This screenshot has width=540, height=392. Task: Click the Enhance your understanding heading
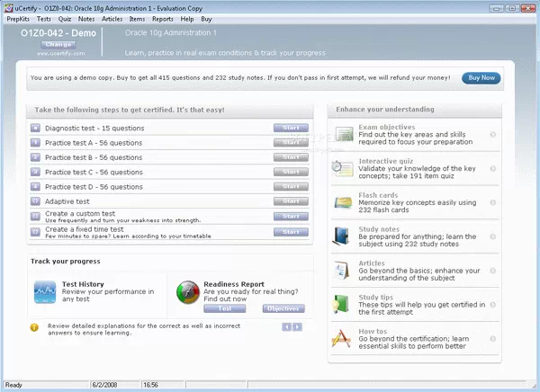[385, 110]
